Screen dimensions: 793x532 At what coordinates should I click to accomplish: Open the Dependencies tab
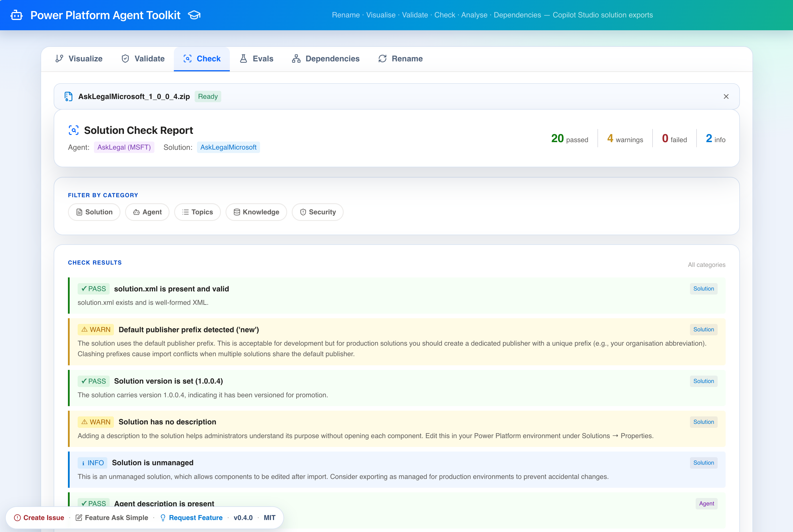click(325, 59)
